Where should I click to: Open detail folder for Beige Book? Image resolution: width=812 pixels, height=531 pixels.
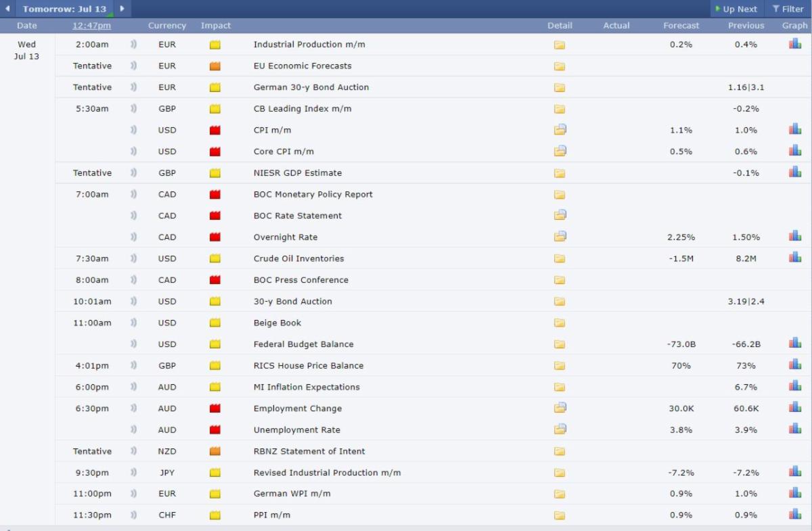click(560, 323)
